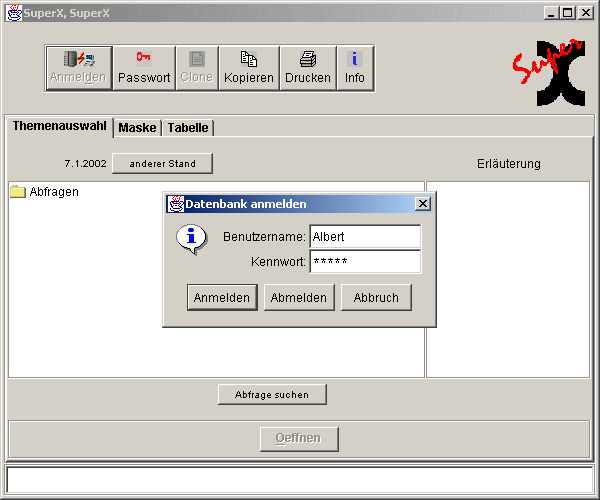Select the Abfragen folder icon
The image size is (600, 500).
18,191
